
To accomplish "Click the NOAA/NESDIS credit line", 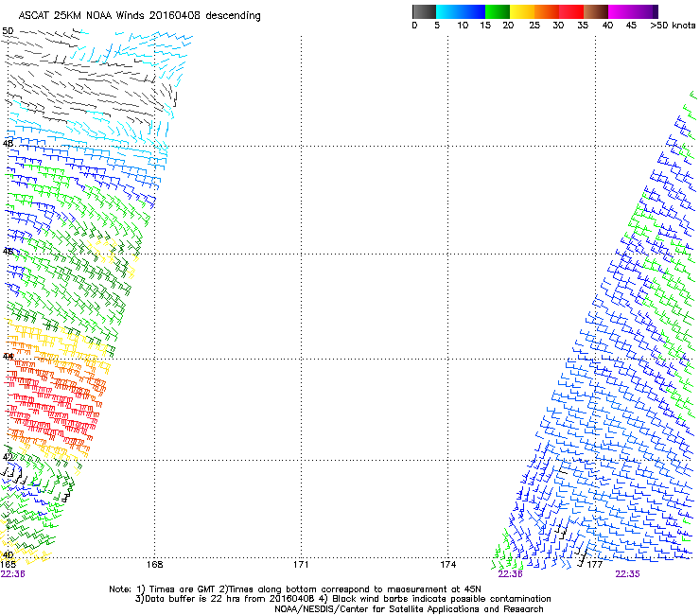I will click(x=409, y=609).
